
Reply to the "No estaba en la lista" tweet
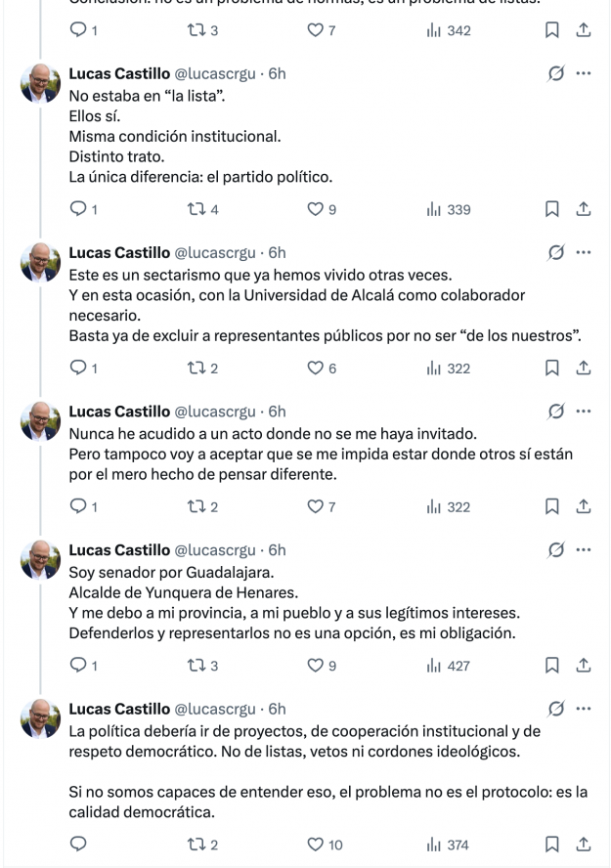click(x=79, y=209)
